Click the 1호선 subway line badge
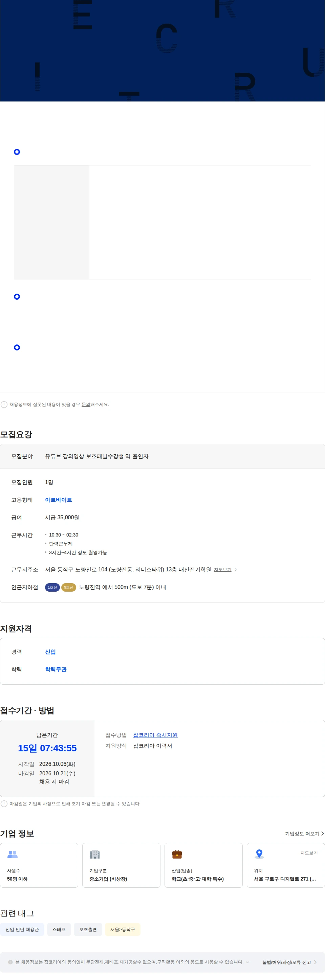The width and height of the screenshot is (325, 980). click(52, 587)
